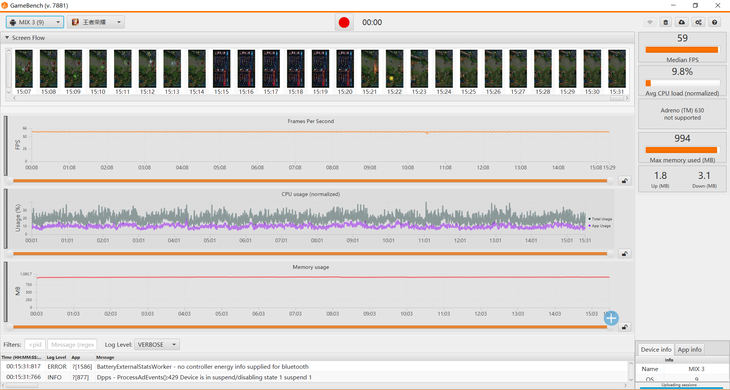Toggle the lock icon beside the FPS chart
Viewport: 730px width, 390px height.
[x=624, y=181]
